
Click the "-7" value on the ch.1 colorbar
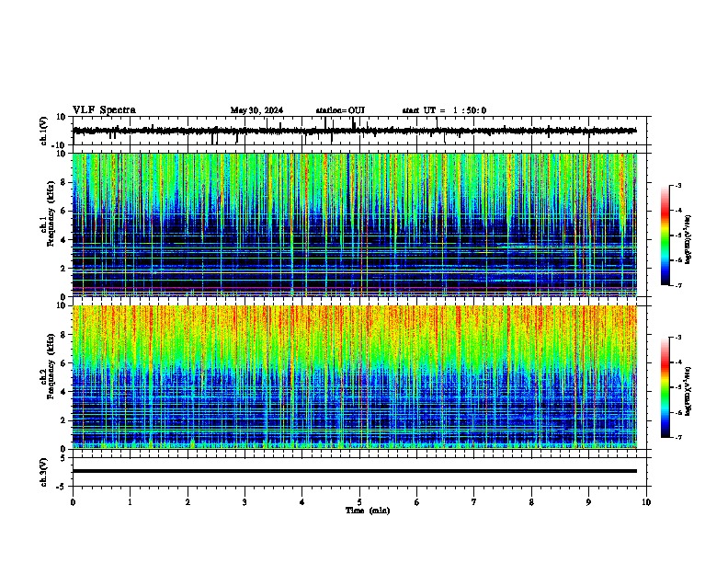pos(677,285)
